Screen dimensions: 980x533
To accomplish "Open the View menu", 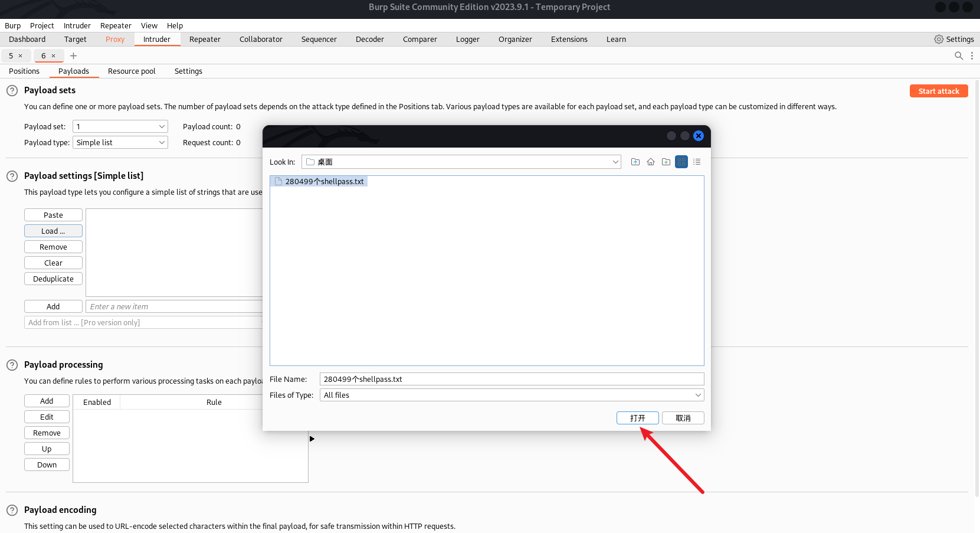I will pyautogui.click(x=149, y=25).
